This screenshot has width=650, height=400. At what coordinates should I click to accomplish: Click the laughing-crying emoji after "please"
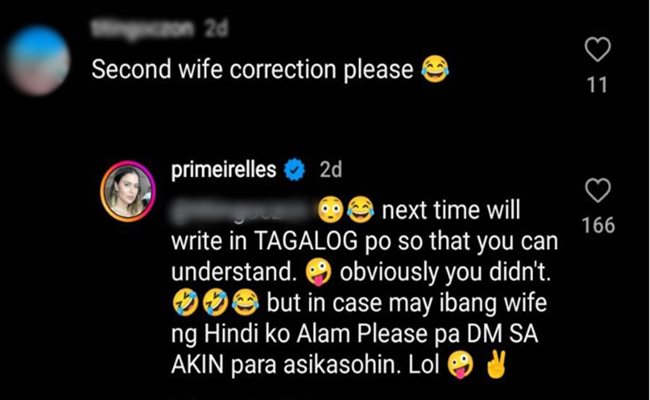tap(435, 69)
